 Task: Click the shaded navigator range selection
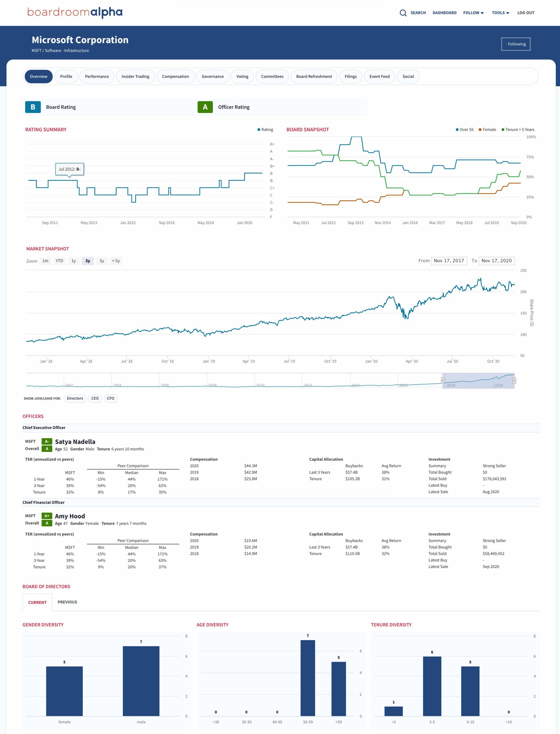coord(478,380)
